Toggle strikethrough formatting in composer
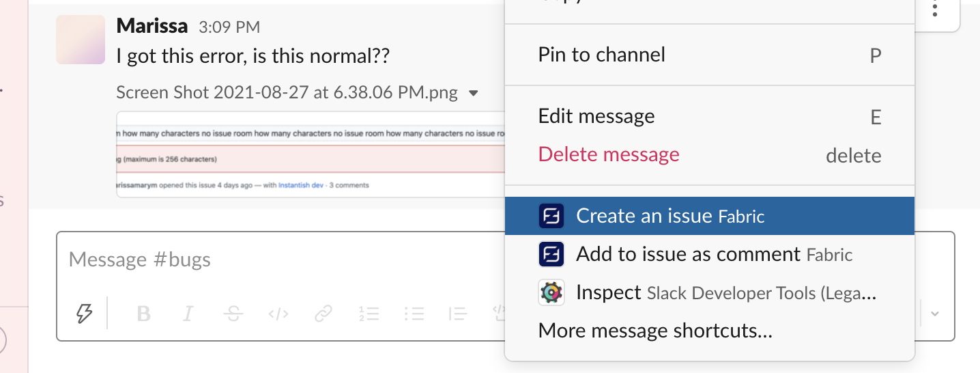The width and height of the screenshot is (980, 373). (x=233, y=314)
